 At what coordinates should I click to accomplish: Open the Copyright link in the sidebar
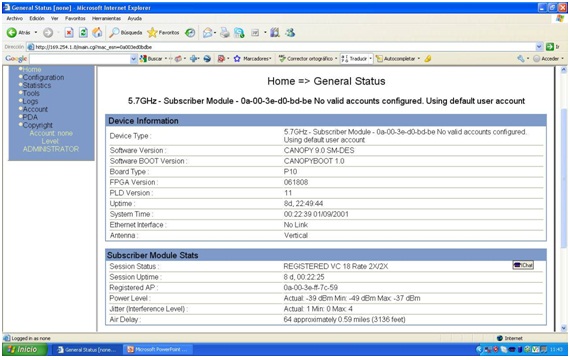click(37, 125)
